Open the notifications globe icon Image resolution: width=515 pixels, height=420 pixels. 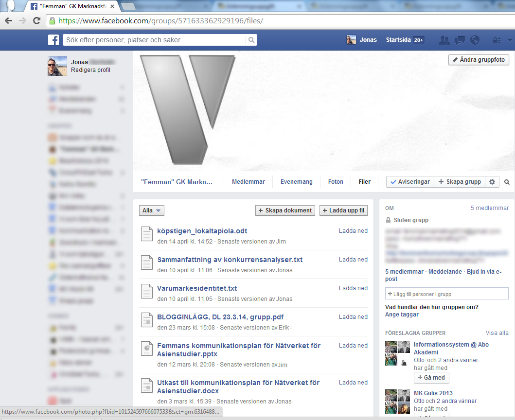[475, 40]
